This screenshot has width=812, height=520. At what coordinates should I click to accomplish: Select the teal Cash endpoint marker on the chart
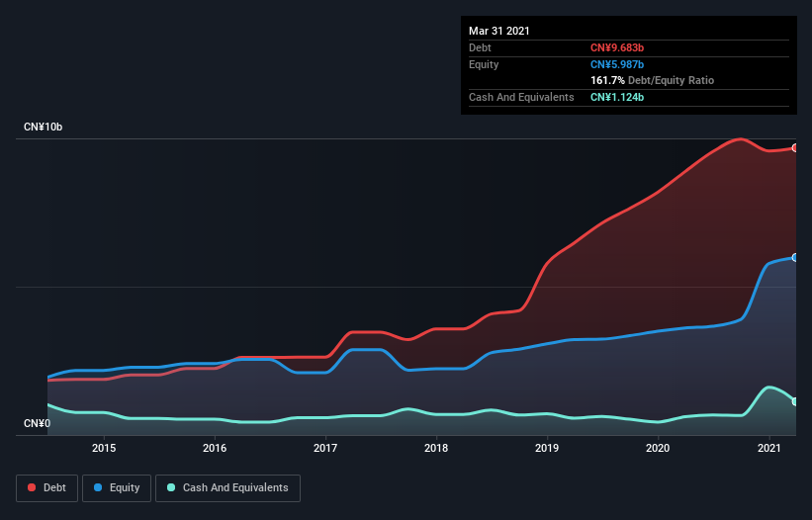(795, 401)
